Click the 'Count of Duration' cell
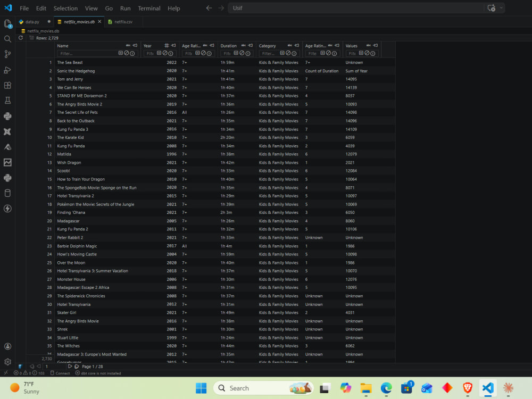Viewport: 532px width, 399px height. [x=322, y=71]
